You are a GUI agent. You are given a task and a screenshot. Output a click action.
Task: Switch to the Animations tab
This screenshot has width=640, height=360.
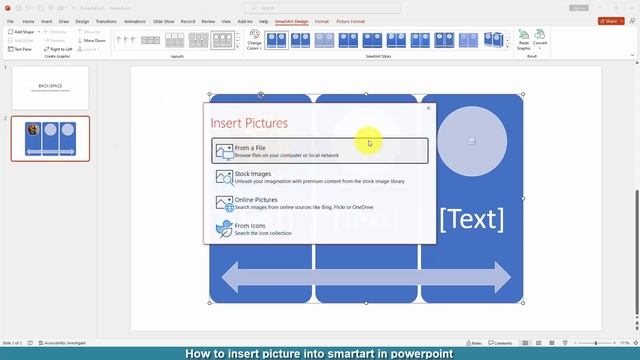(135, 21)
